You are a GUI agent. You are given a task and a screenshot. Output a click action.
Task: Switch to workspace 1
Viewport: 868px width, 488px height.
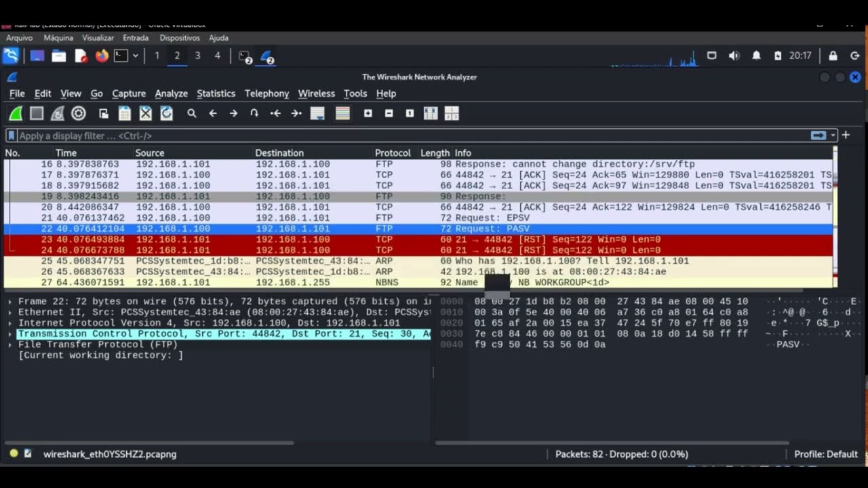click(157, 56)
